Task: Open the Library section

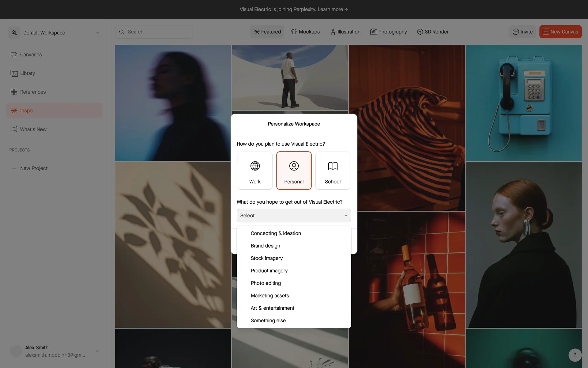Action: tap(27, 73)
